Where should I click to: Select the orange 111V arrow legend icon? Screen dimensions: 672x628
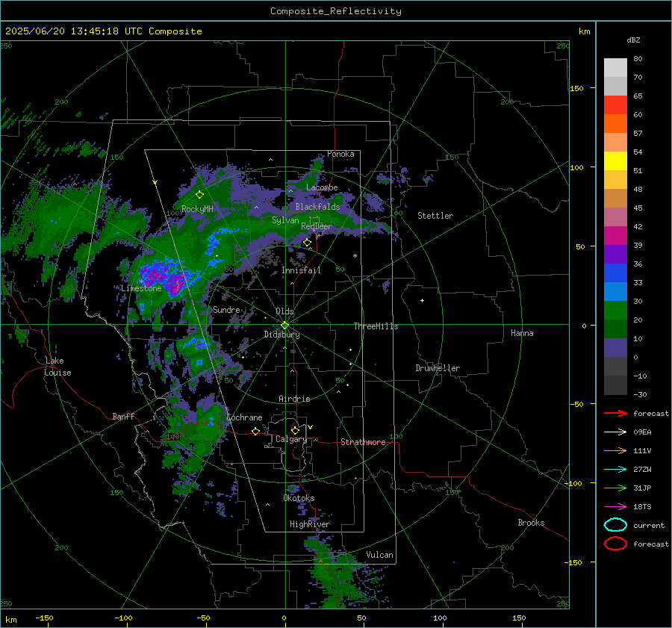615,450
